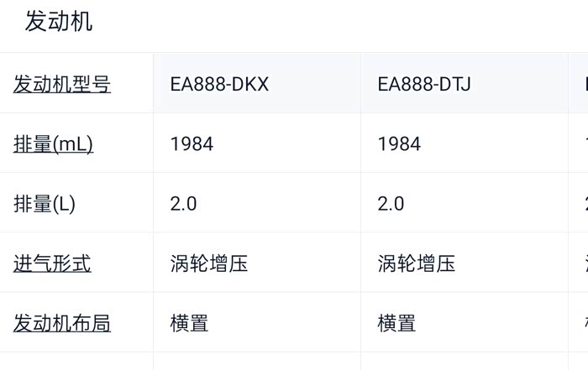This screenshot has height=370, width=588.
Task: Click clipped third-column cell in 排量(L) row
Action: [579, 204]
